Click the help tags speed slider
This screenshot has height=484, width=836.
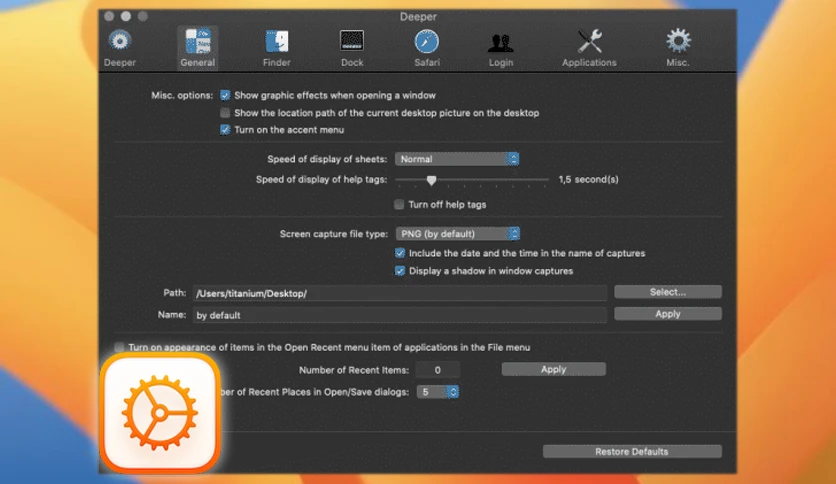coord(472,180)
